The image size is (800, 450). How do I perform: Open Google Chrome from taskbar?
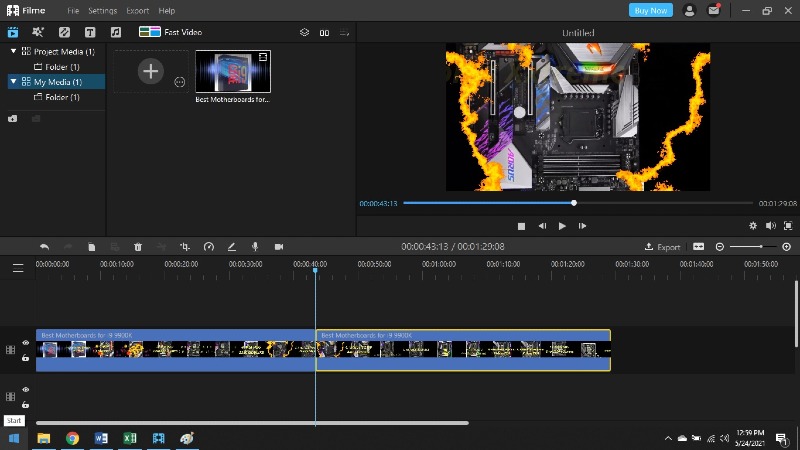72,438
